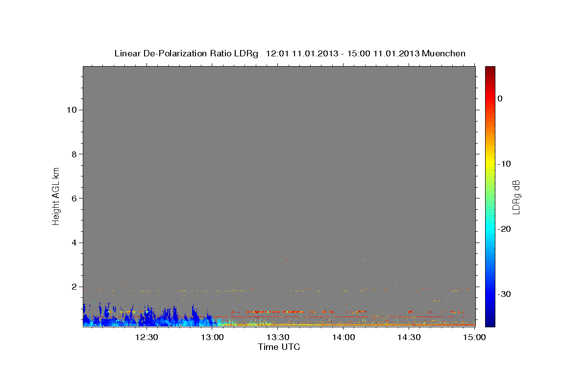Click the 13:00 time tick label
The width and height of the screenshot is (588, 392).
213,337
